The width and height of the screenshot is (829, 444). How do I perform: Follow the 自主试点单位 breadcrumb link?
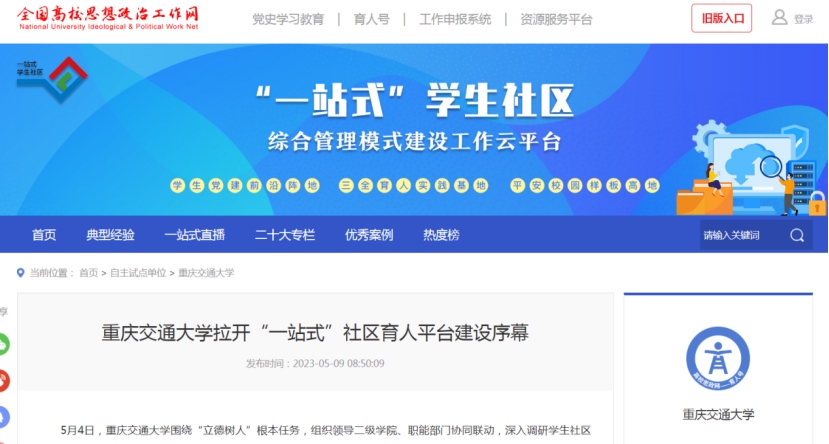[138, 273]
